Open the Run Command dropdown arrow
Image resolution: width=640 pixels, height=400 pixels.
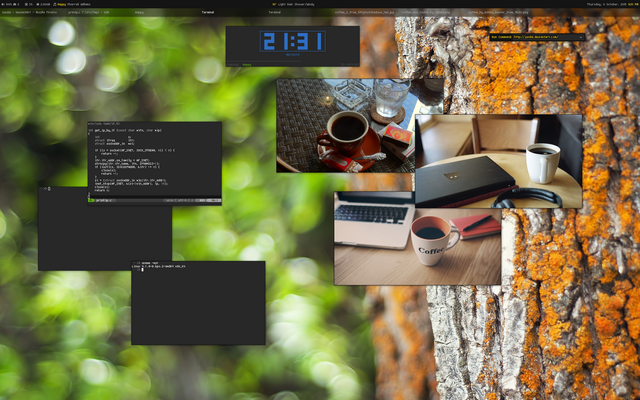click(x=581, y=37)
